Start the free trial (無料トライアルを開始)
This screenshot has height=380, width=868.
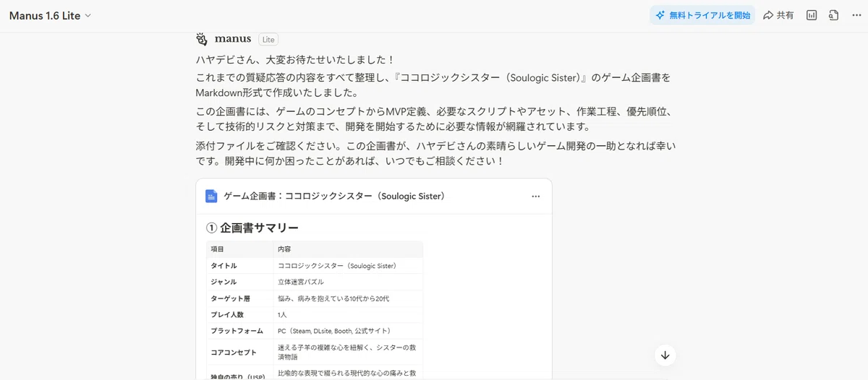click(702, 15)
